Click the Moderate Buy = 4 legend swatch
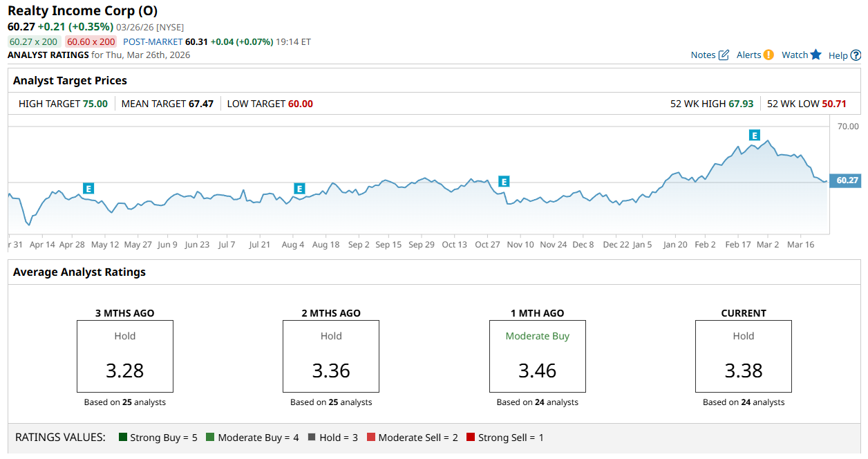The width and height of the screenshot is (868, 459). pyautogui.click(x=211, y=438)
